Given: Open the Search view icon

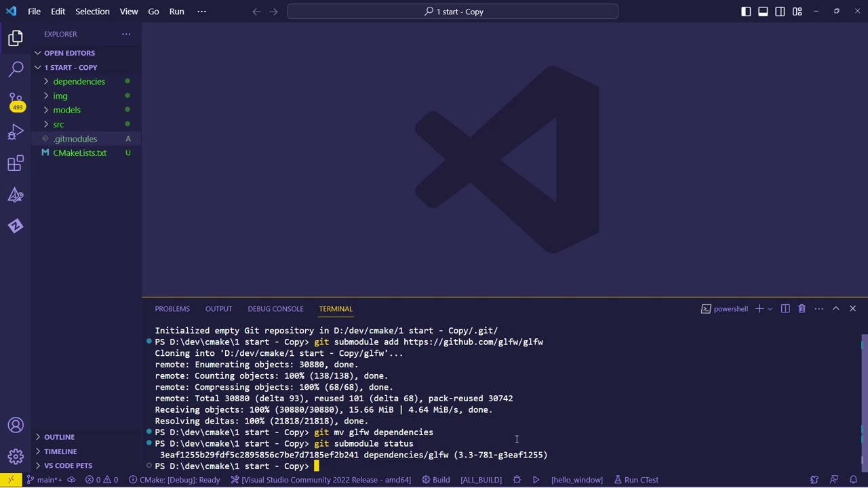Looking at the screenshot, I should pyautogui.click(x=16, y=69).
